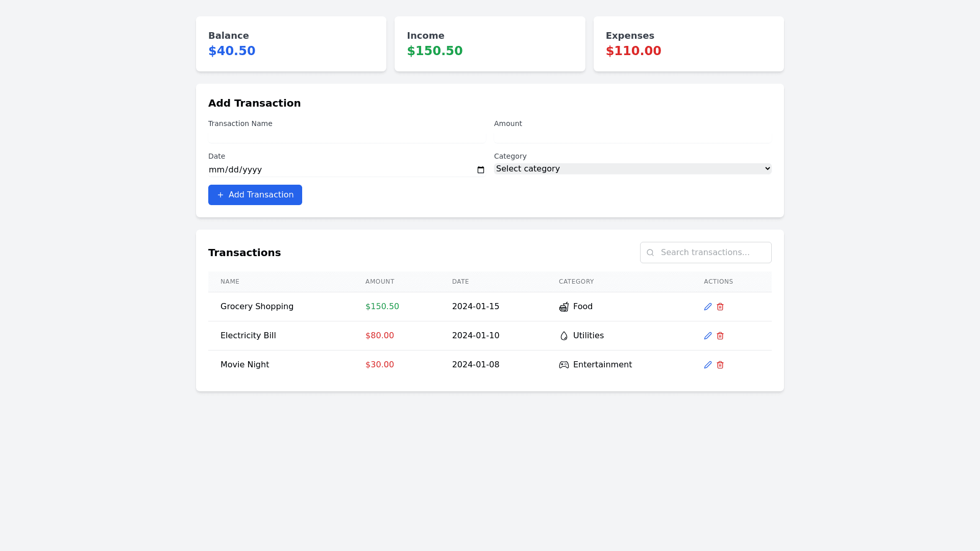Delete the Electricity Bill transaction
Screen dimensions: 980x551
point(720,336)
